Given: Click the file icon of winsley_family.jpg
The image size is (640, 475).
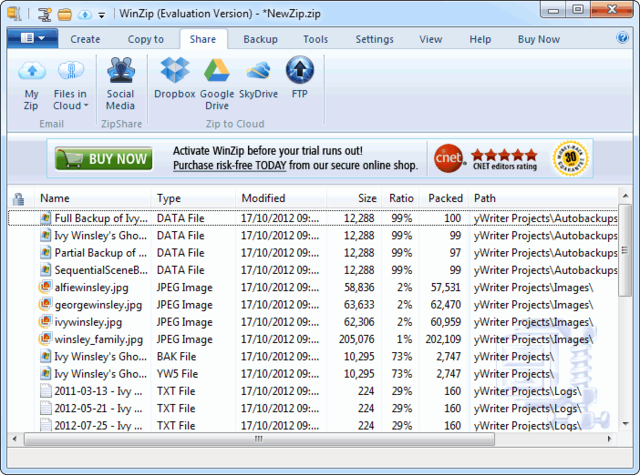Looking at the screenshot, I should (45, 339).
